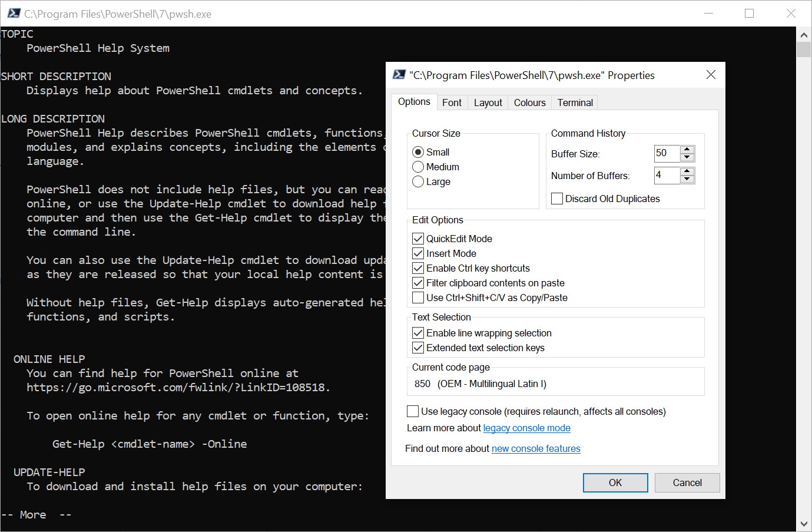Check Use legacy console option
The image size is (812, 532).
[x=412, y=411]
